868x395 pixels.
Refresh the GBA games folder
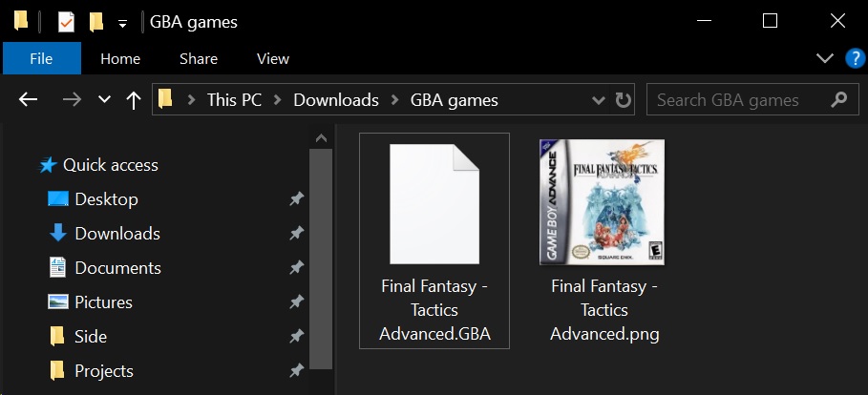tap(624, 99)
